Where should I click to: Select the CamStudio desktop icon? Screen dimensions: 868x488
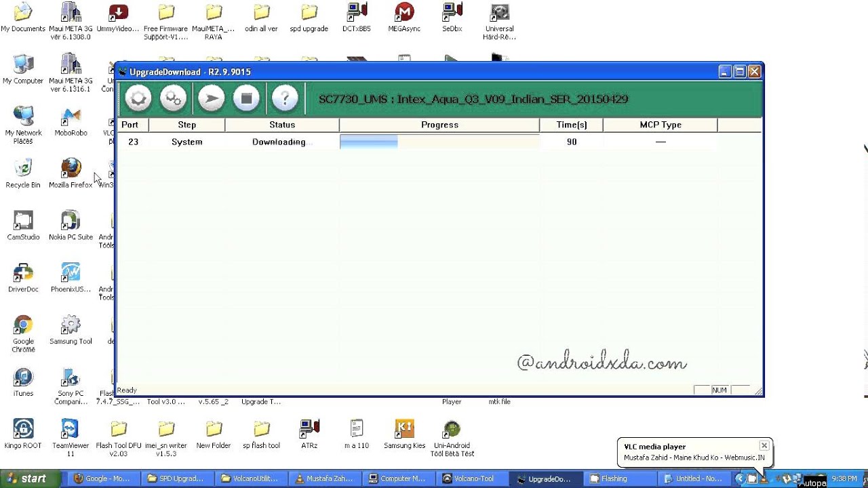pos(23,225)
